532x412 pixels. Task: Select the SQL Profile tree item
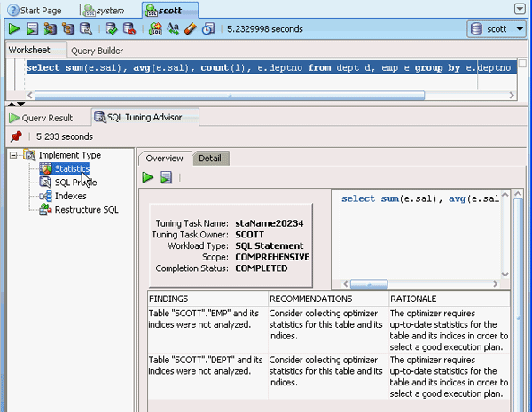75,183
